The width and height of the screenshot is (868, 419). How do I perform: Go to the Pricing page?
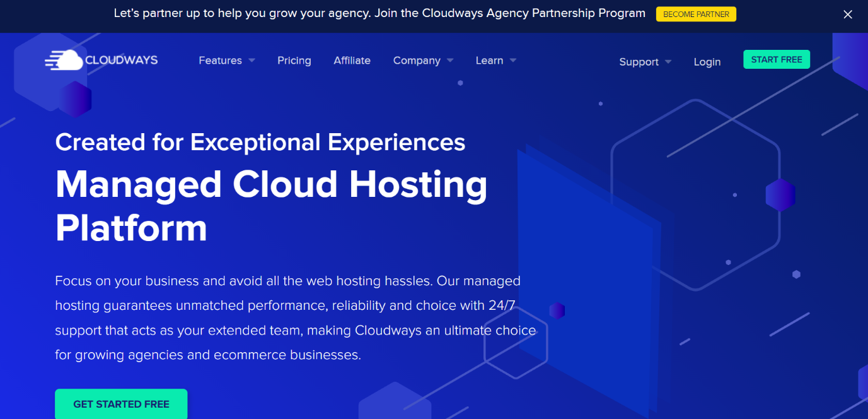pyautogui.click(x=294, y=61)
